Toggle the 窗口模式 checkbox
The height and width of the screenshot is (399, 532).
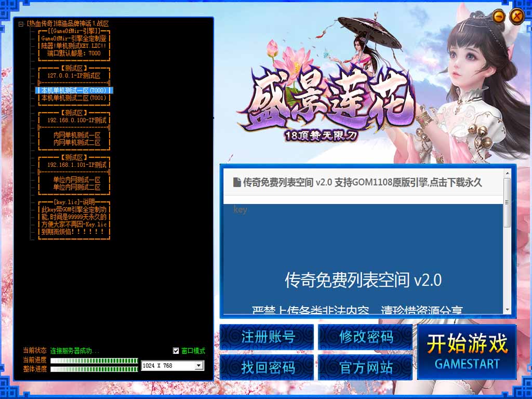[176, 351]
